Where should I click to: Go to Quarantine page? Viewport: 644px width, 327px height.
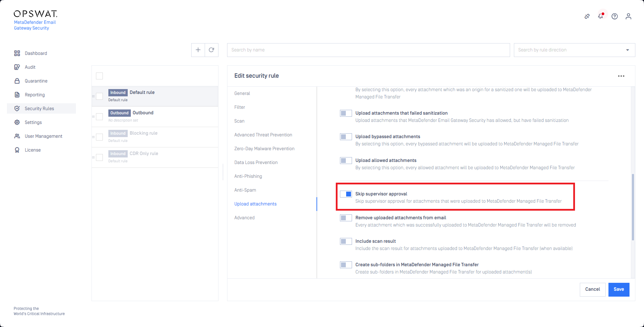click(36, 81)
